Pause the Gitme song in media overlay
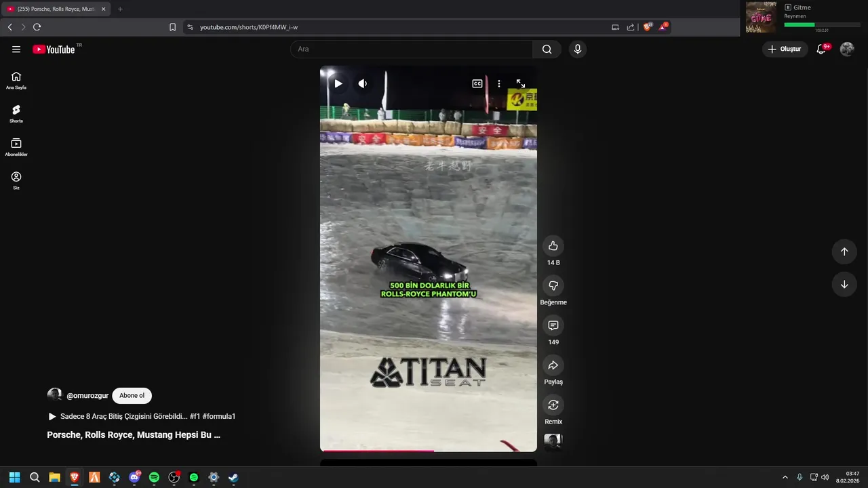This screenshot has width=868, height=488. 788,7
